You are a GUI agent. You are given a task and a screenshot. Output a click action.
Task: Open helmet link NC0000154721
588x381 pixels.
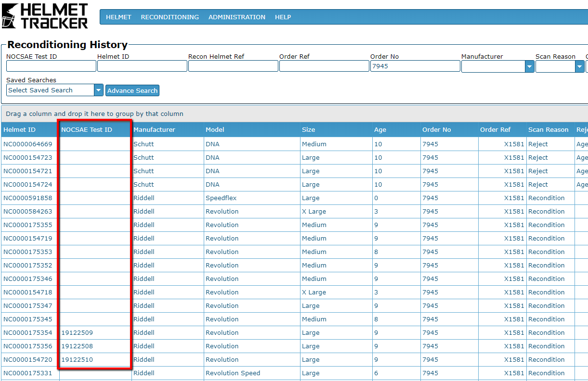coord(28,171)
